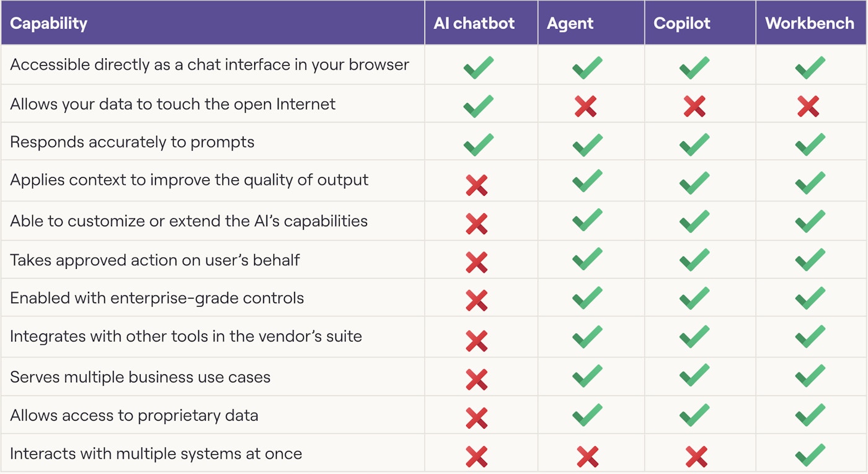Click AI chatbot red X for vendor's suite row
Viewport: 868px width, 474px height.
477,341
